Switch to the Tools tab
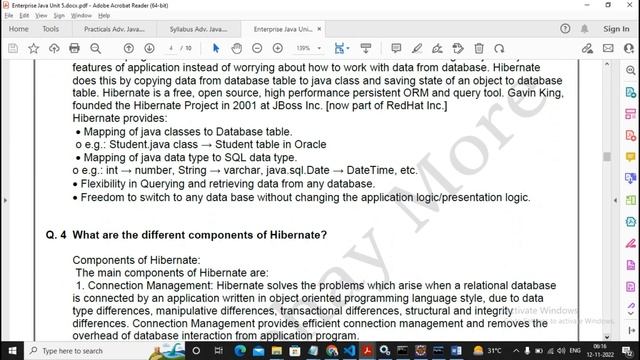Screen dimensions: 640x360 point(51,29)
